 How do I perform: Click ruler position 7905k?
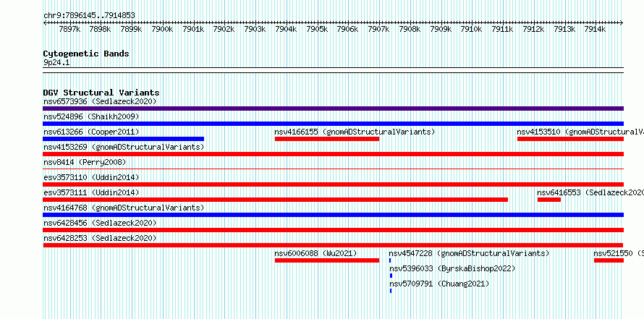(317, 29)
